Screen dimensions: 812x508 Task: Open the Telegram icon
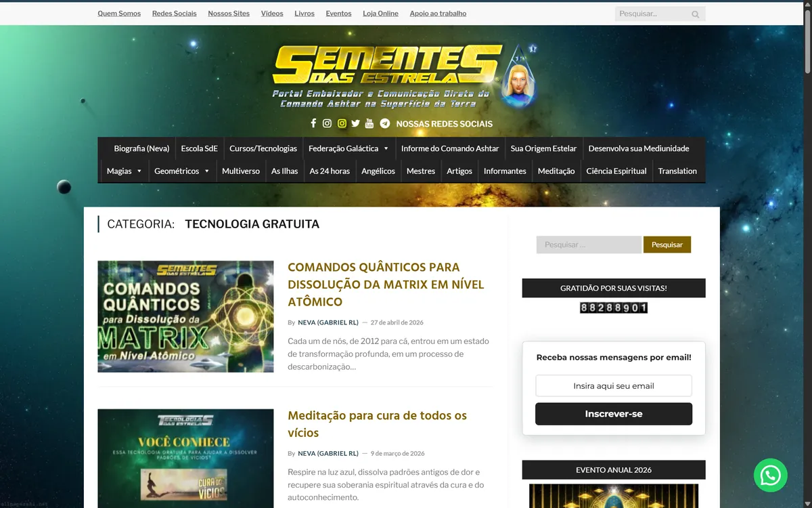tap(385, 123)
